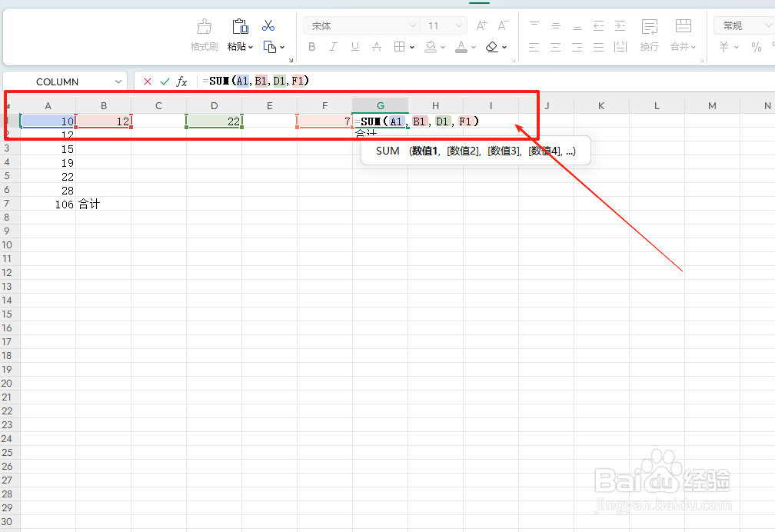Click the Borders grid icon
The height and width of the screenshot is (532, 775).
click(399, 47)
